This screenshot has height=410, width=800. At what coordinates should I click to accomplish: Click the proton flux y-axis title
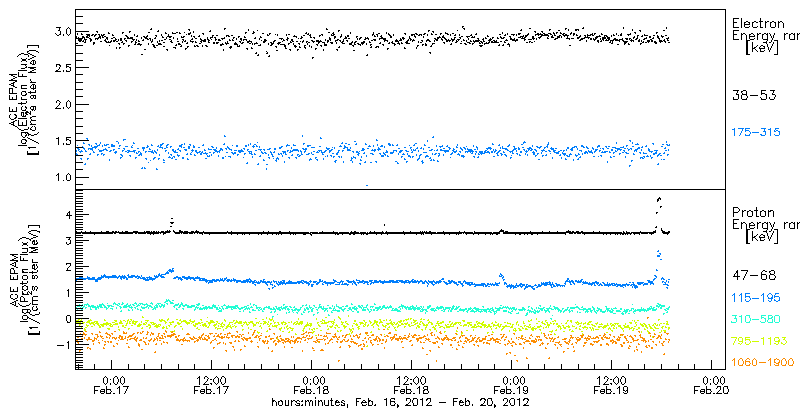pyautogui.click(x=22, y=280)
